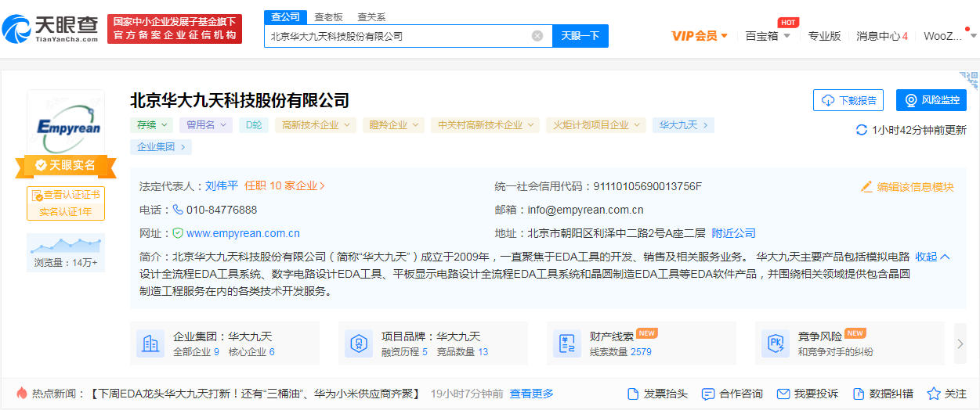Open www.empyrean.com.cn website link
This screenshot has width=980, height=410.
coord(243,233)
